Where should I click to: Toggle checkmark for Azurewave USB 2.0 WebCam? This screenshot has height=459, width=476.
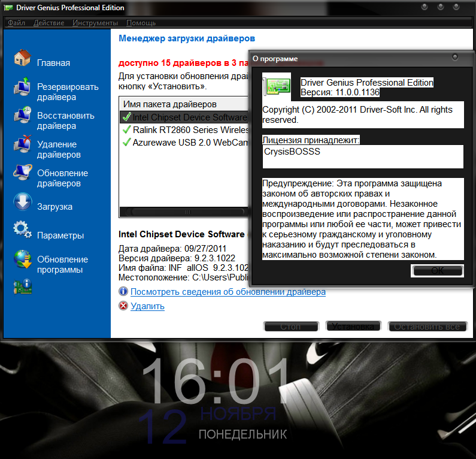pos(126,142)
